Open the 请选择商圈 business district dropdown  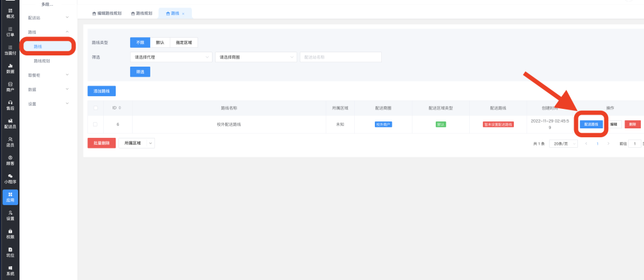pyautogui.click(x=255, y=57)
